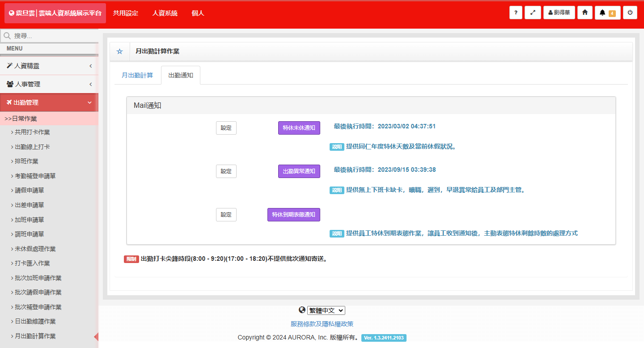Viewport: 644px width, 348px height.
Task: Open 請假申請單 in sidebar
Action: 30,191
